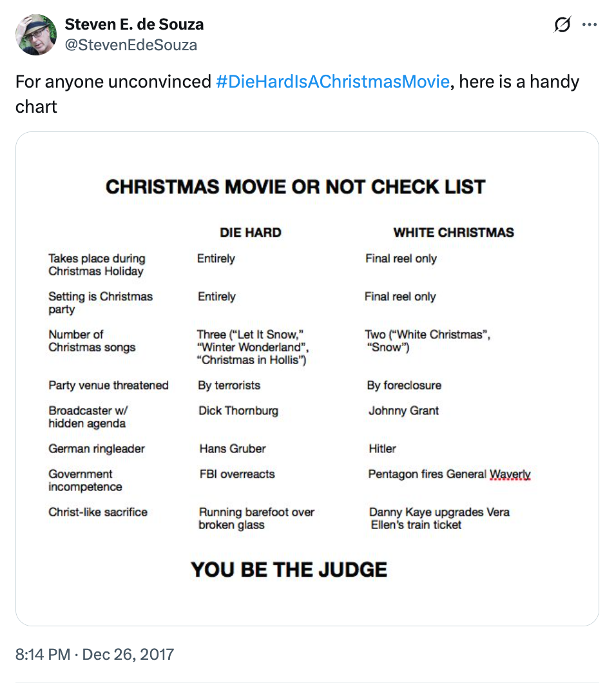Click the "By terrorists" chart entry
Image resolution: width=616 pixels, height=683 pixels.
pos(229,385)
